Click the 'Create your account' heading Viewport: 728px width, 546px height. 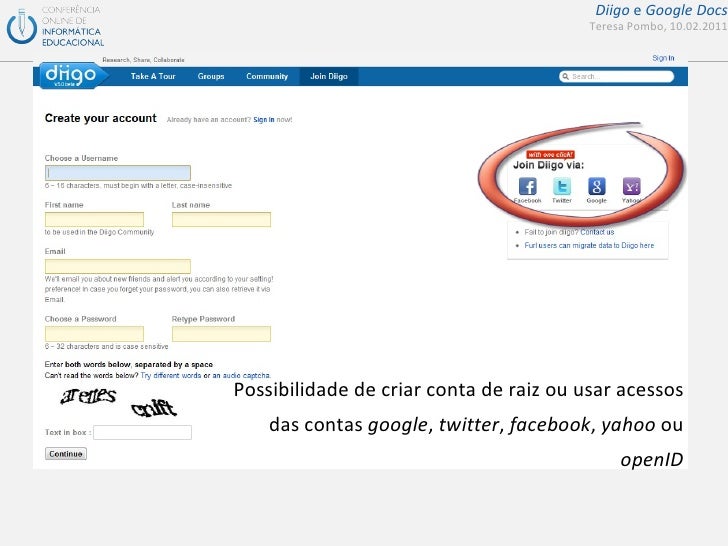point(101,118)
